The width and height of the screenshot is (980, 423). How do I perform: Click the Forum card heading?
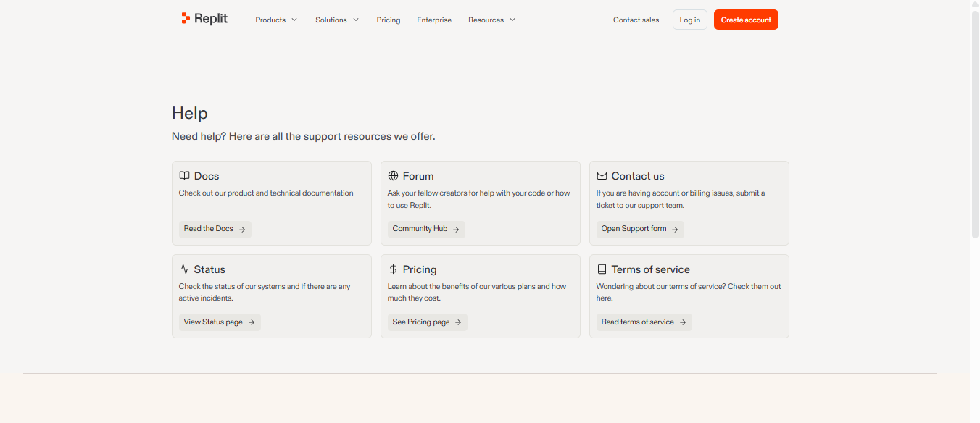coord(418,176)
